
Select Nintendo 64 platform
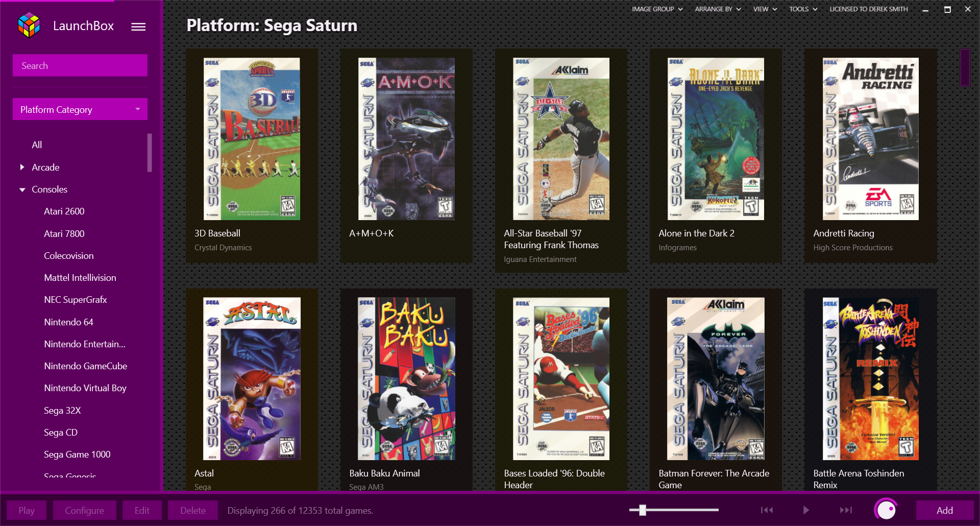click(69, 322)
